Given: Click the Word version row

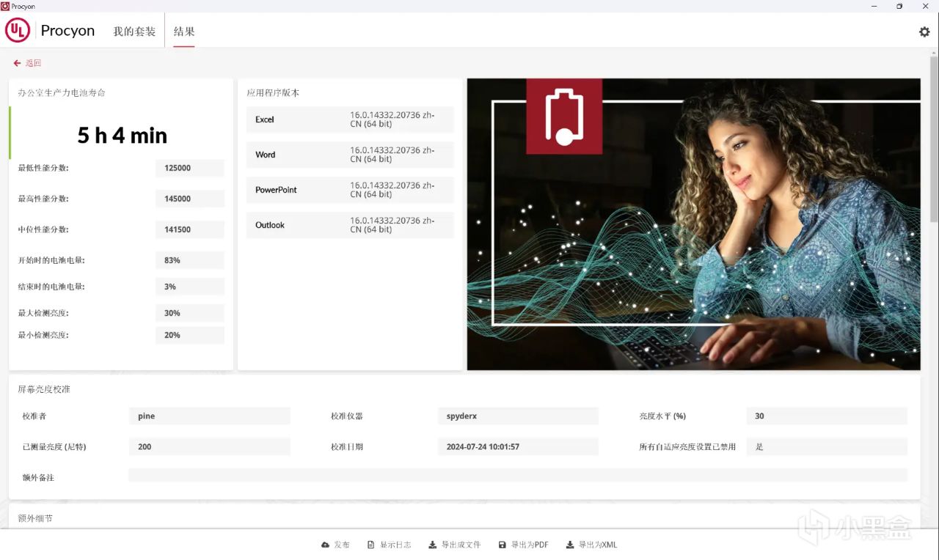Looking at the screenshot, I should 350,155.
